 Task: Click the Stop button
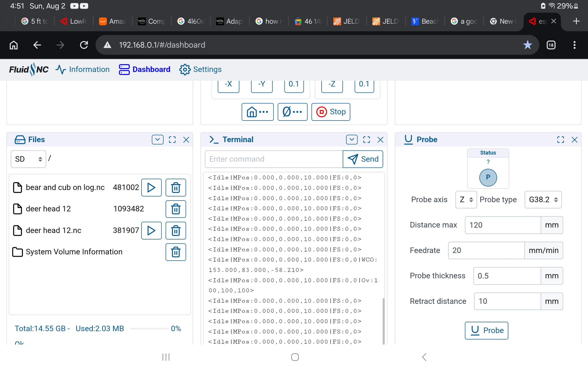[331, 112]
